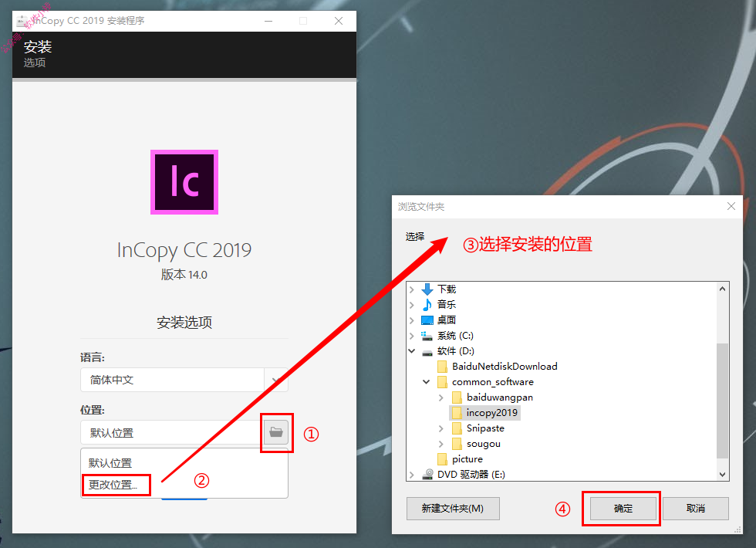
Task: Expand the baiduwangpan folder node
Action: (x=441, y=397)
